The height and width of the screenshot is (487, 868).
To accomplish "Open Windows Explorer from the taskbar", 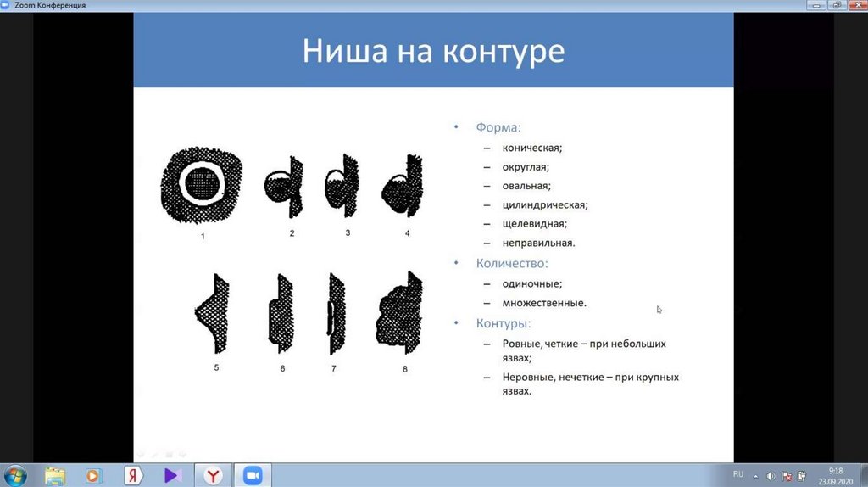I will (x=55, y=475).
